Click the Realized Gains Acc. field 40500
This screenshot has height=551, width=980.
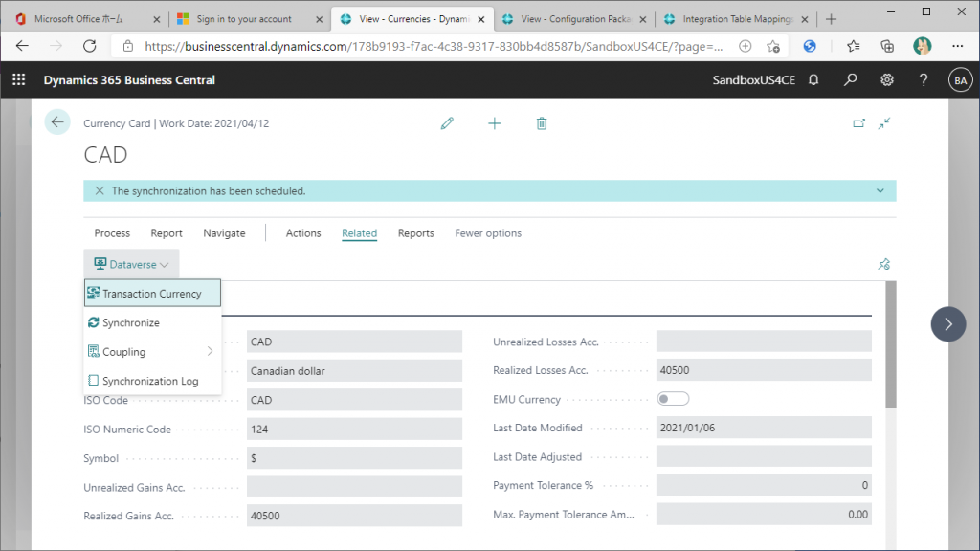tap(354, 516)
